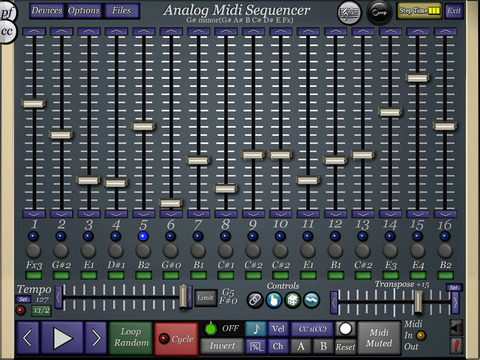
Task: Click the down chevron below slider 15
Action: [x=417, y=214]
